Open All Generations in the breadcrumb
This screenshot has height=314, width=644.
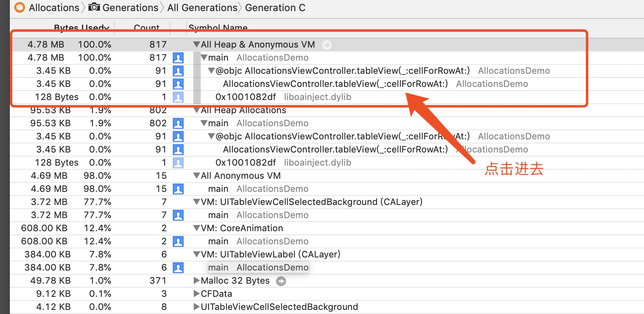[x=202, y=7]
